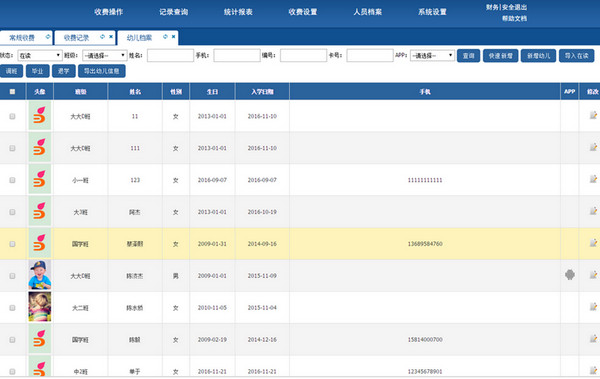The width and height of the screenshot is (600, 379).
Task: Open blonde child photo avatar
Action: click(x=39, y=307)
